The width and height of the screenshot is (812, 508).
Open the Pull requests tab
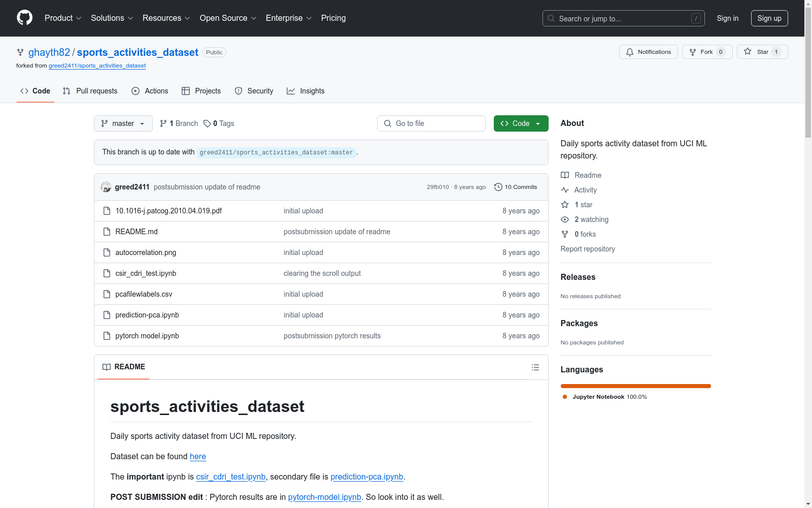click(90, 91)
